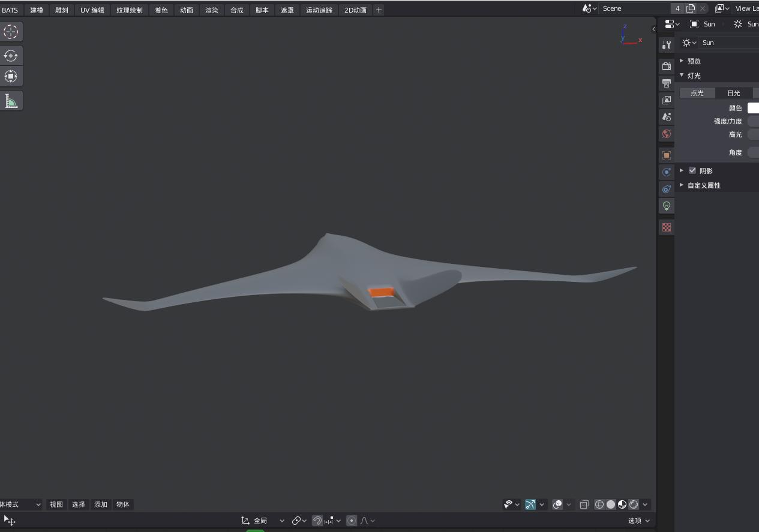Image resolution: width=759 pixels, height=532 pixels.
Task: Add new workspace with plus button
Action: coord(379,10)
